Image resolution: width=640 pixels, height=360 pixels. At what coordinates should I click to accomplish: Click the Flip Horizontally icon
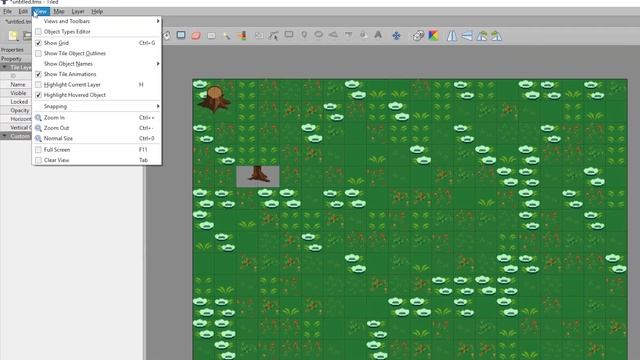452,36
